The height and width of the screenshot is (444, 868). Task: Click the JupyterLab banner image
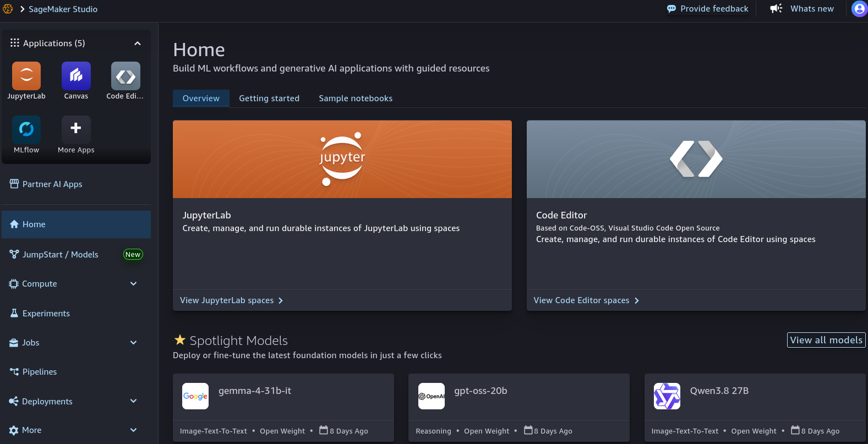coord(342,159)
